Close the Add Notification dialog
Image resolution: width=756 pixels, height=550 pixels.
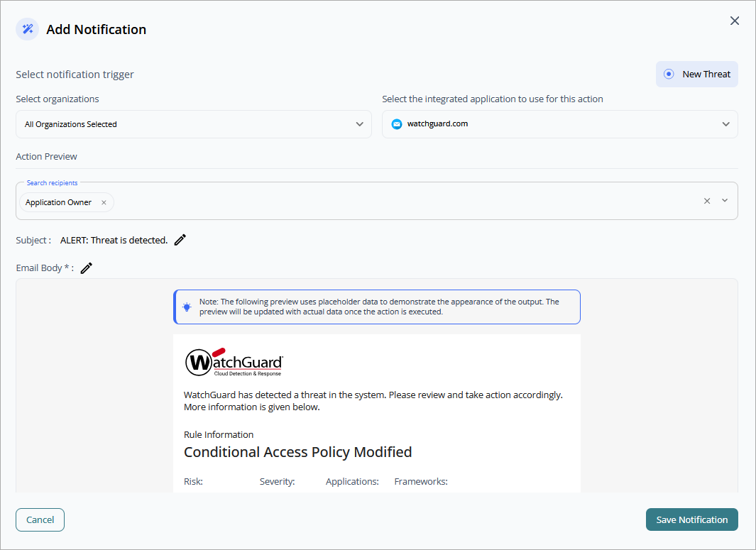coord(734,21)
